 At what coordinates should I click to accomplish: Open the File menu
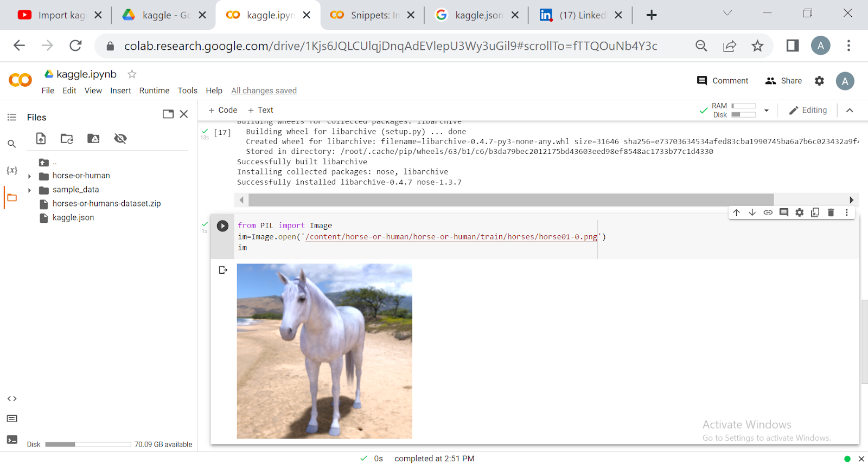pos(48,91)
